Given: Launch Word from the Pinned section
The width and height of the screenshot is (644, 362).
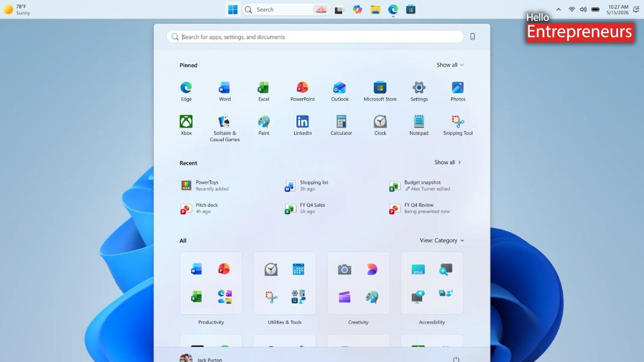Looking at the screenshot, I should point(225,91).
